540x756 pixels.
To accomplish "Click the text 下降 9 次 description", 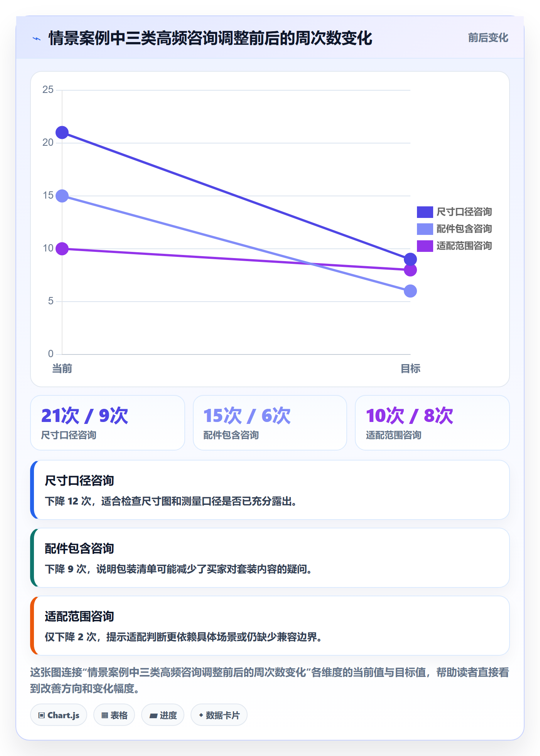I will [179, 569].
